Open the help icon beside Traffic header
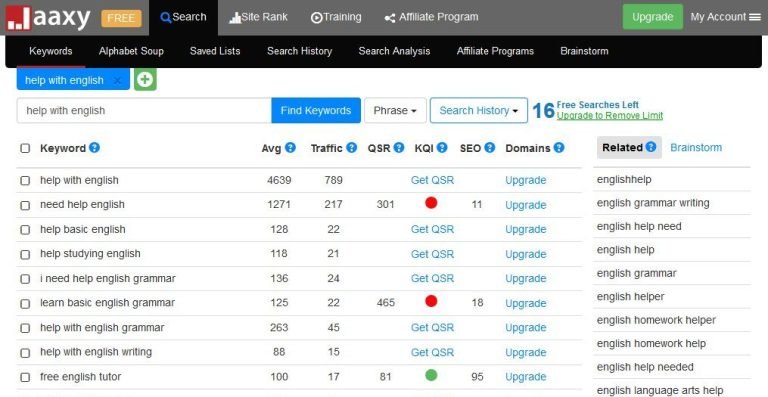This screenshot has height=397, width=768. pos(352,147)
